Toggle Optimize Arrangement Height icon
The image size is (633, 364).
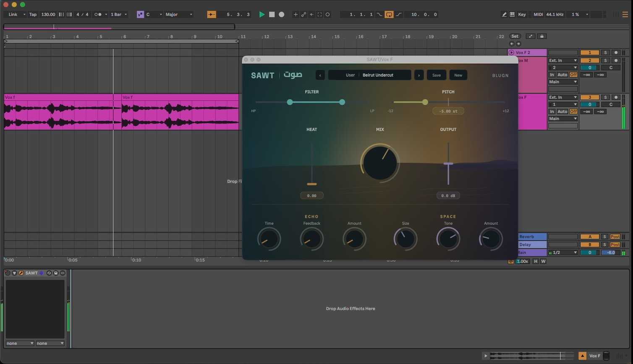(x=531, y=36)
